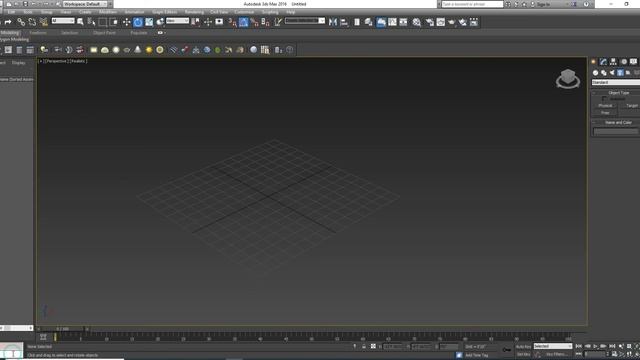Open the Curve Editor
The image size is (640, 360).
(392, 22)
